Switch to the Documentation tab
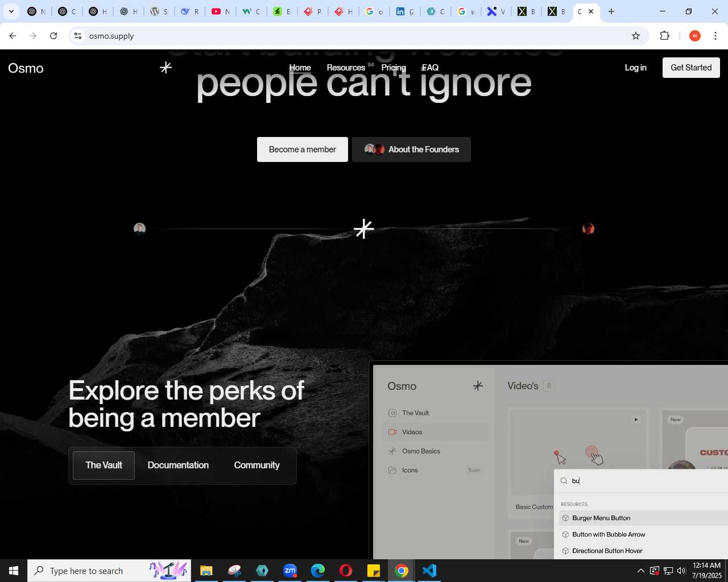This screenshot has width=728, height=582. point(178,465)
